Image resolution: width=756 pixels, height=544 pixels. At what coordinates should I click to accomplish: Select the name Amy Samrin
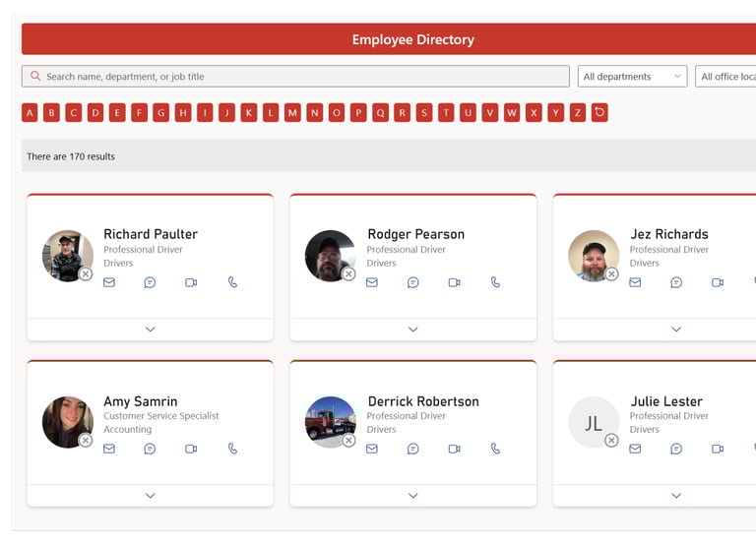(141, 401)
